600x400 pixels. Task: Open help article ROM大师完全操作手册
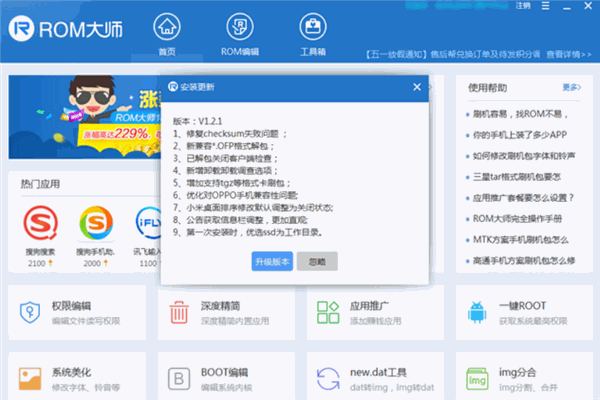[517, 219]
